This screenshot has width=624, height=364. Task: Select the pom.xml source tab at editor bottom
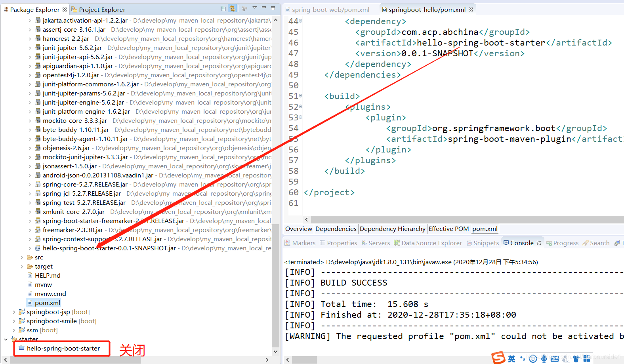coord(485,229)
